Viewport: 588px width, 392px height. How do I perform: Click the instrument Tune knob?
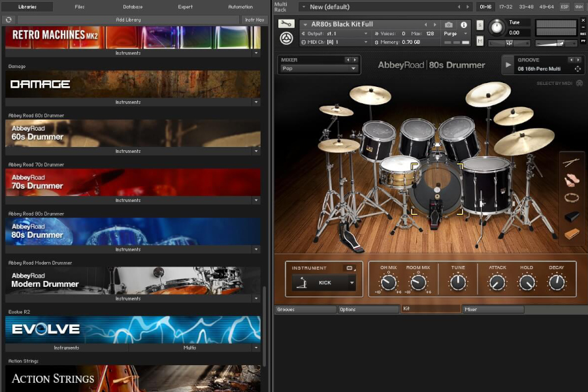tap(497, 27)
